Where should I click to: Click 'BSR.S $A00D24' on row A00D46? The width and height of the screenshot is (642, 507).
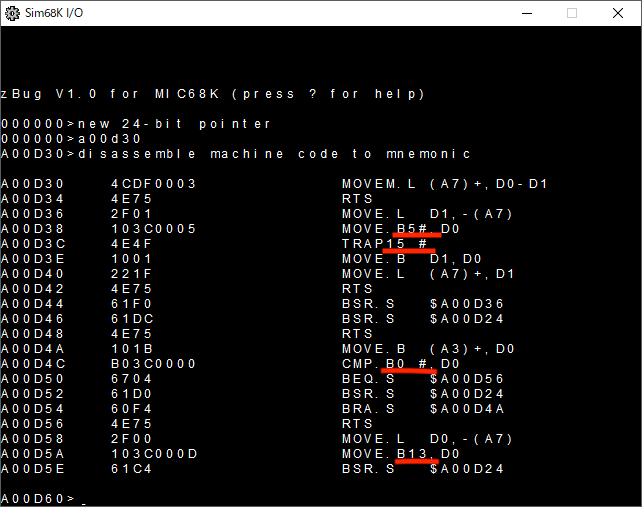click(x=423, y=319)
